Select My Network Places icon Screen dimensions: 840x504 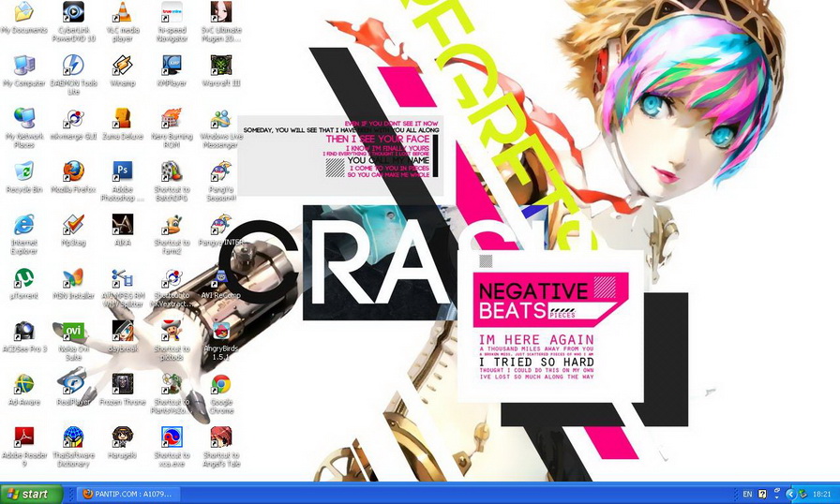(x=24, y=118)
